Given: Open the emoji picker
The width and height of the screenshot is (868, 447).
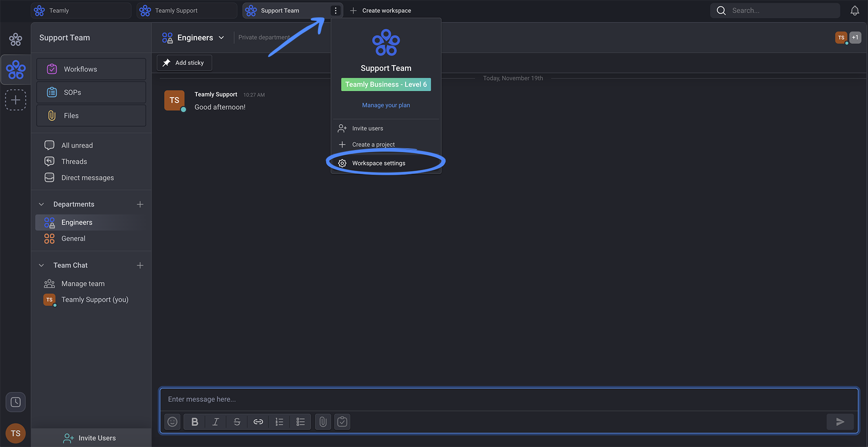Looking at the screenshot, I should pyautogui.click(x=172, y=422).
